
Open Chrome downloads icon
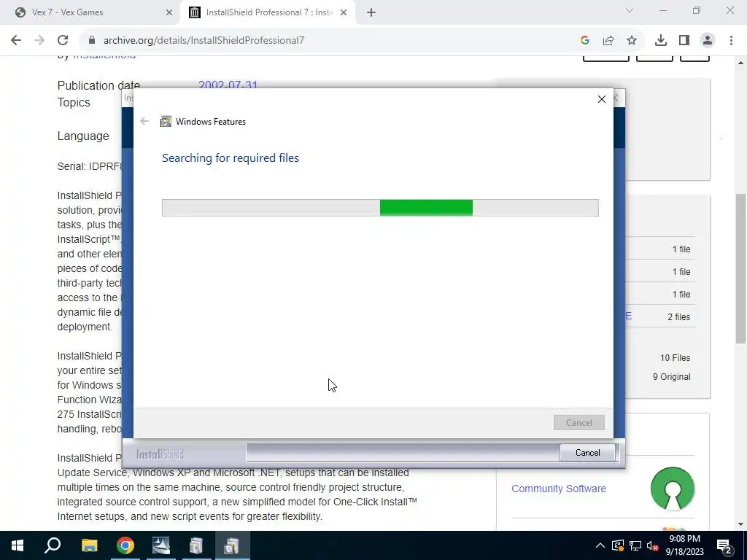pyautogui.click(x=661, y=41)
